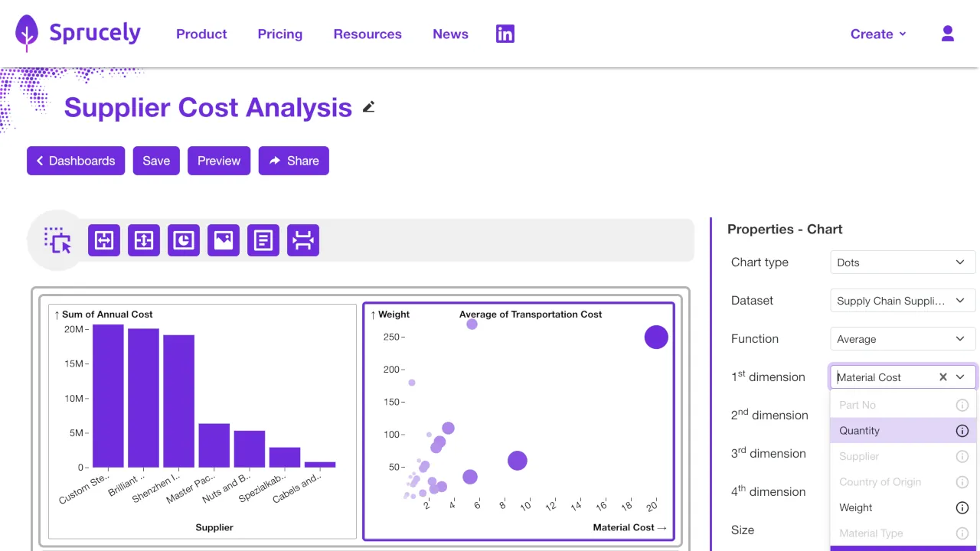Insert an image using the picture icon

click(223, 240)
